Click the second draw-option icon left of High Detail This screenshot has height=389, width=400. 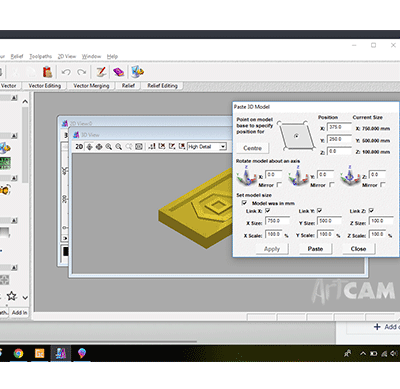click(162, 146)
